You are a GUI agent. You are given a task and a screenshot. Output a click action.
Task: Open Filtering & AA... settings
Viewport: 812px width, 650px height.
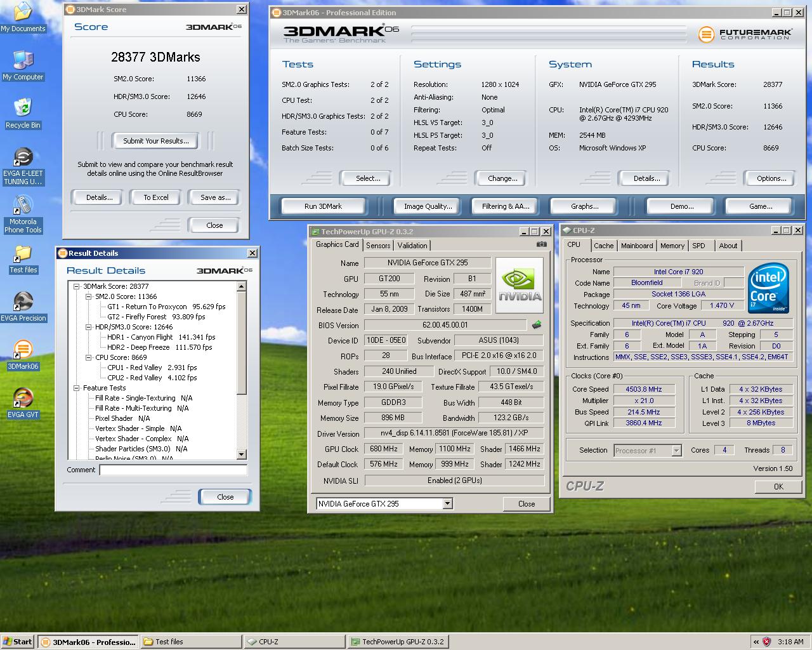pyautogui.click(x=506, y=206)
